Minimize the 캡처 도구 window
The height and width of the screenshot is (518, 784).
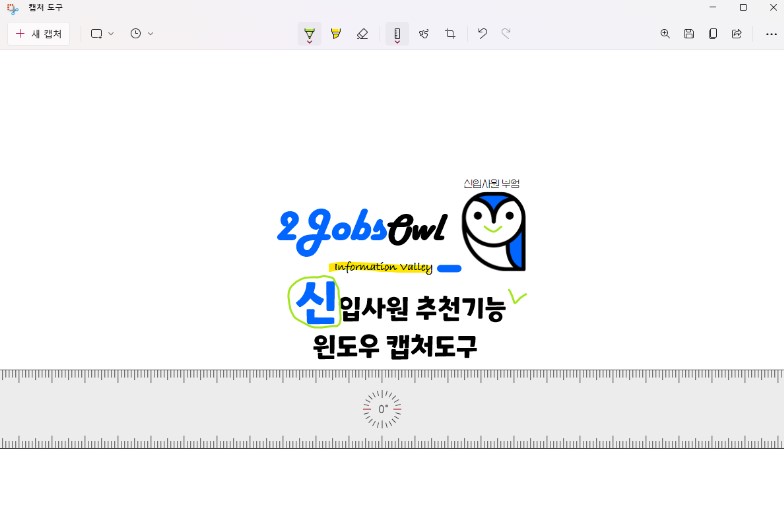click(x=713, y=8)
